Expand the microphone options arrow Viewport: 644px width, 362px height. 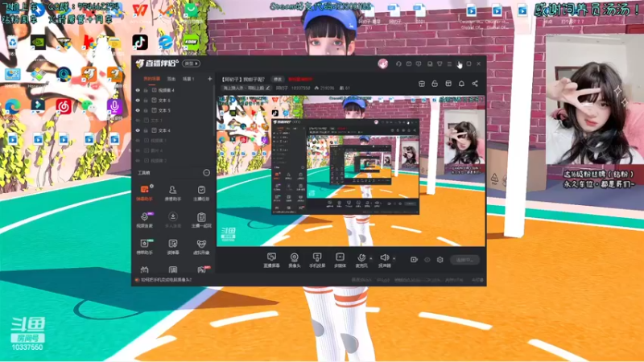(x=371, y=258)
